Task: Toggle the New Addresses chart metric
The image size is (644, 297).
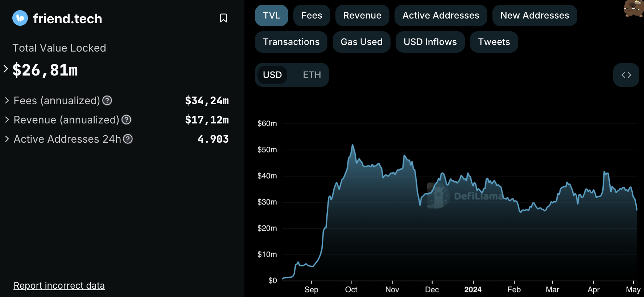Action: [535, 15]
